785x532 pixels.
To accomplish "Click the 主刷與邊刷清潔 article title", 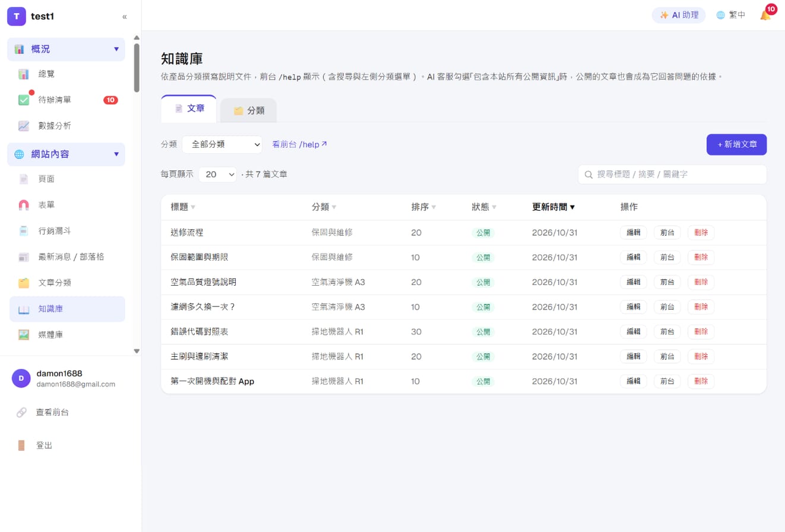I will pyautogui.click(x=200, y=356).
